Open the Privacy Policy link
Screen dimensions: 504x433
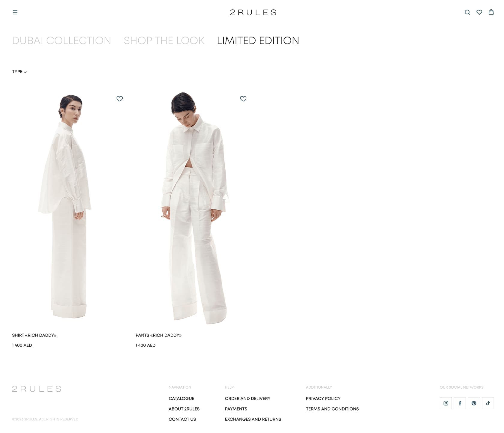click(323, 399)
